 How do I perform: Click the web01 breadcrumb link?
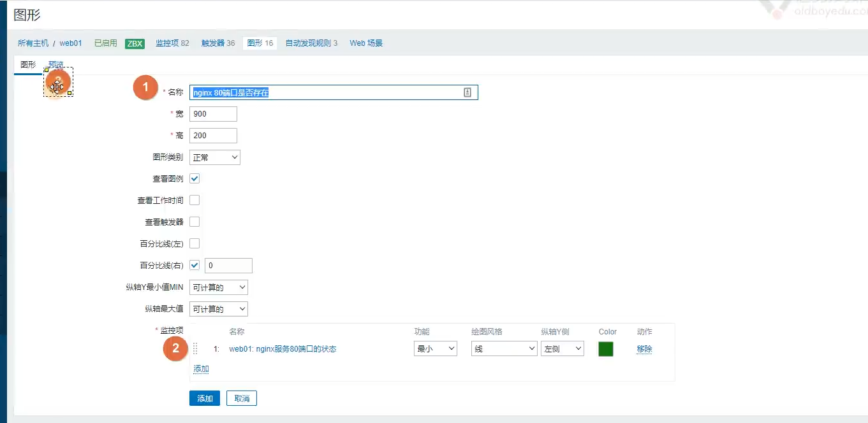tap(71, 43)
